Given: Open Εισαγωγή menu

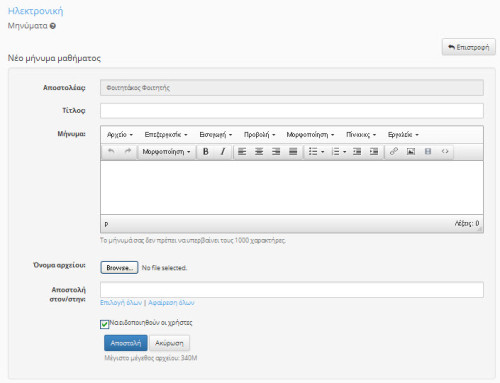Looking at the screenshot, I should [216, 135].
